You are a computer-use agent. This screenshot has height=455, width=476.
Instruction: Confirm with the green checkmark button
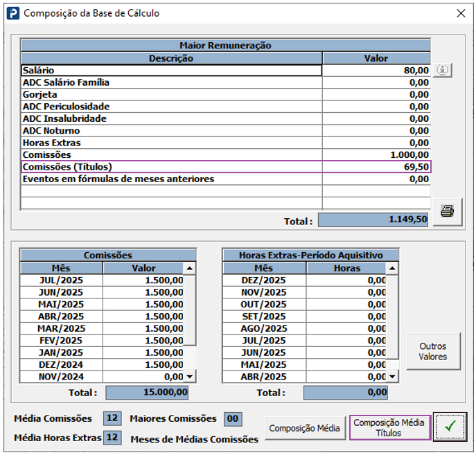point(450,426)
